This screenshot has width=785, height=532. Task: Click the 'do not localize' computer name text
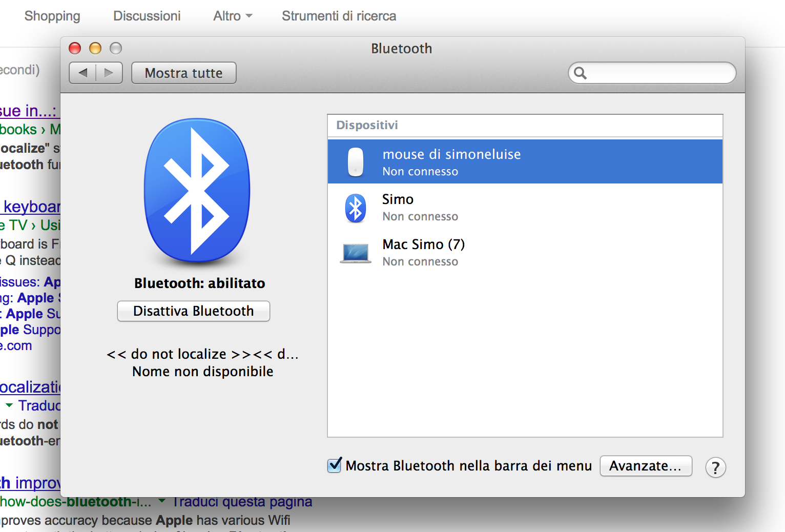coord(202,354)
